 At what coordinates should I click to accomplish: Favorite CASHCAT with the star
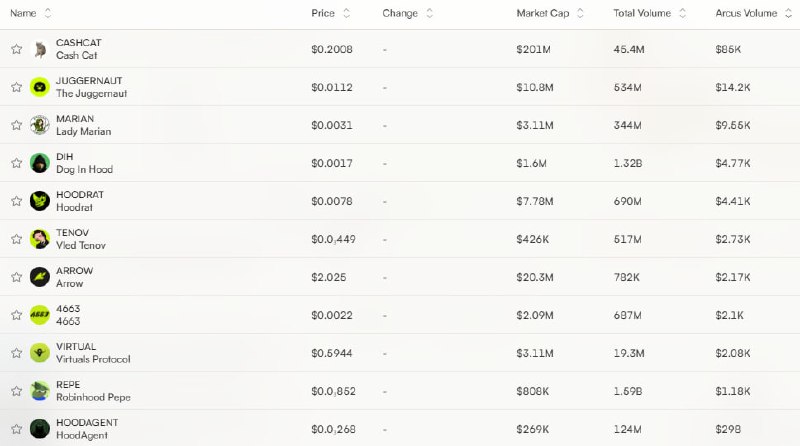[17, 49]
